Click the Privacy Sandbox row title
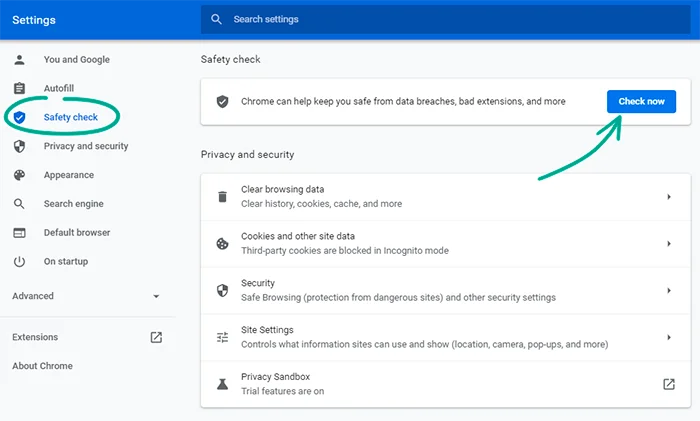Image resolution: width=700 pixels, height=421 pixels. coord(275,377)
